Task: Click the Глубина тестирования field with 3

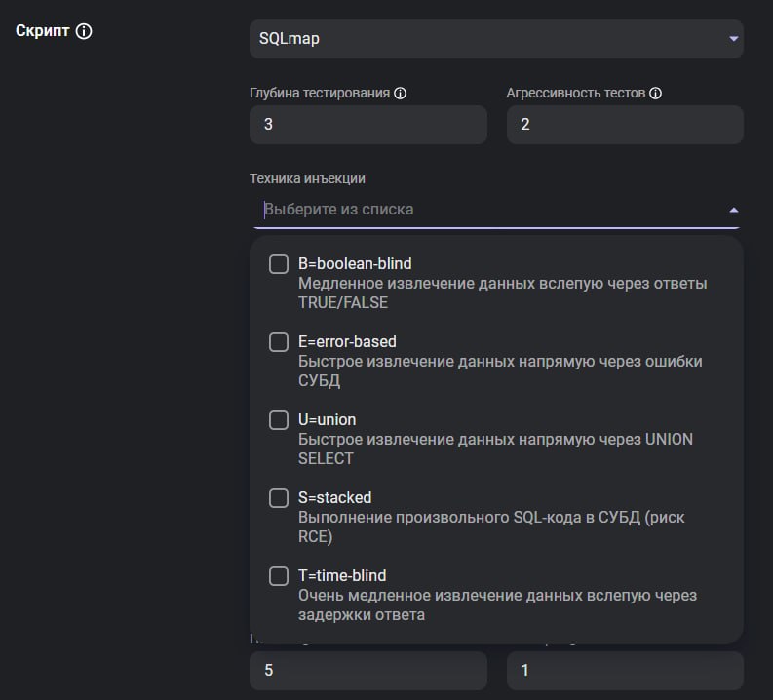Action: [368, 124]
